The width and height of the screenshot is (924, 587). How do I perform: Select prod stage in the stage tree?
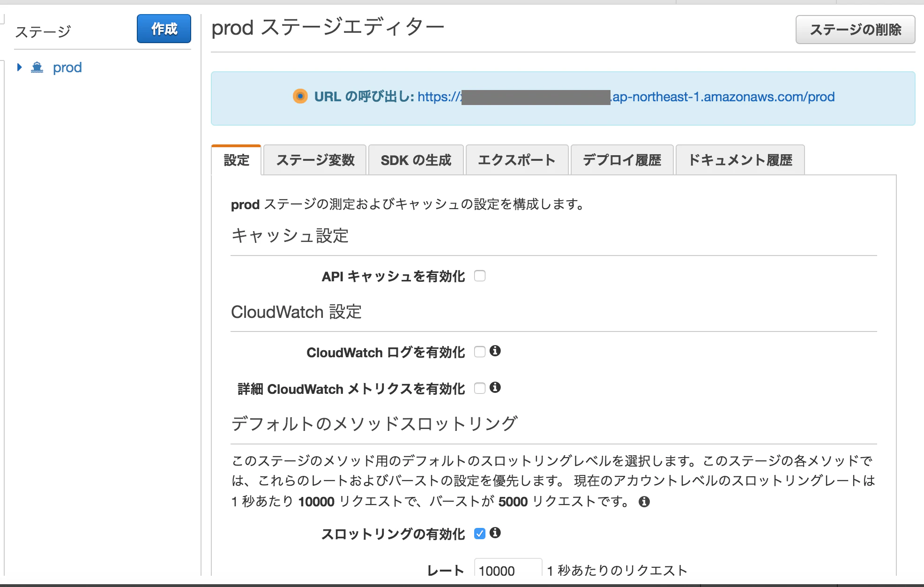67,68
